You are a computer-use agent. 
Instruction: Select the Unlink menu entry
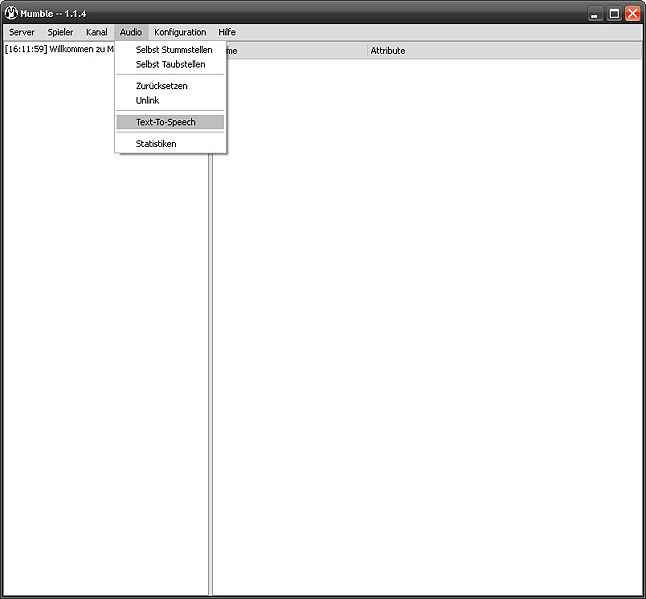click(x=170, y=100)
